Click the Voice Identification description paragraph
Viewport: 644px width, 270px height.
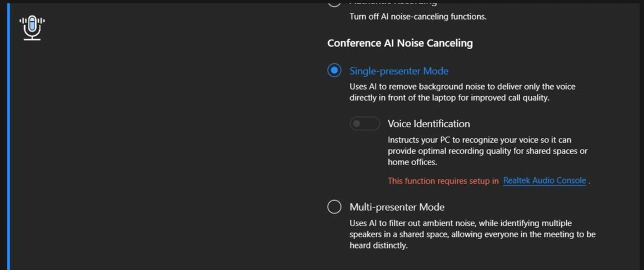tap(487, 151)
